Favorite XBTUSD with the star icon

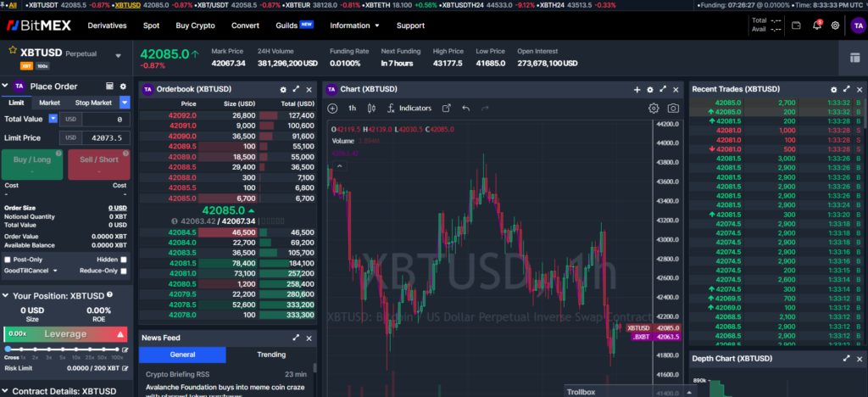click(13, 50)
